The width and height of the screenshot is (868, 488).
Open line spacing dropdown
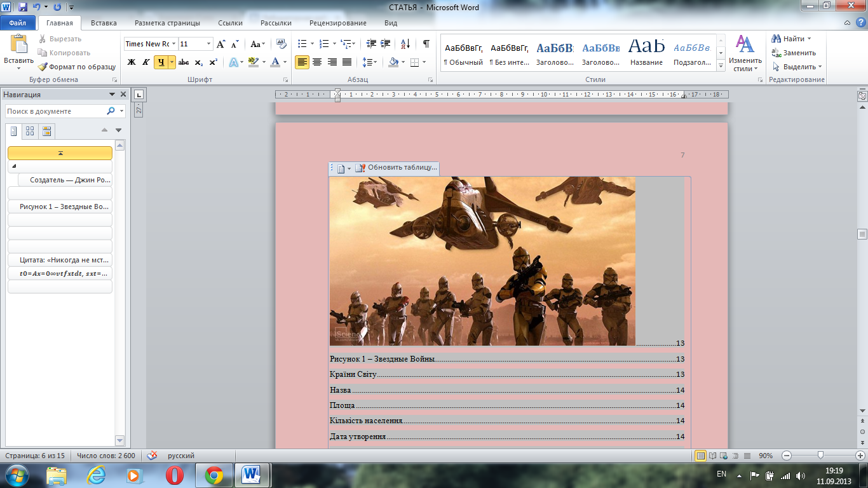point(369,62)
